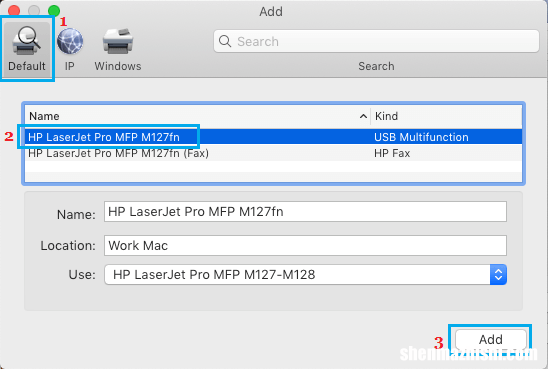Close the Add window with red button
The width and height of the screenshot is (548, 369).
[x=14, y=10]
